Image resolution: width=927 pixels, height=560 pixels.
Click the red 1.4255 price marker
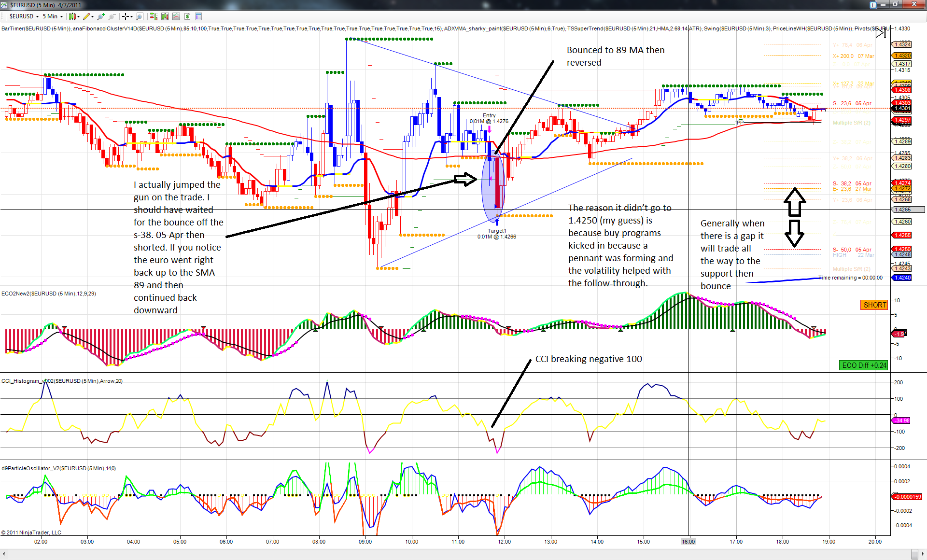point(901,235)
